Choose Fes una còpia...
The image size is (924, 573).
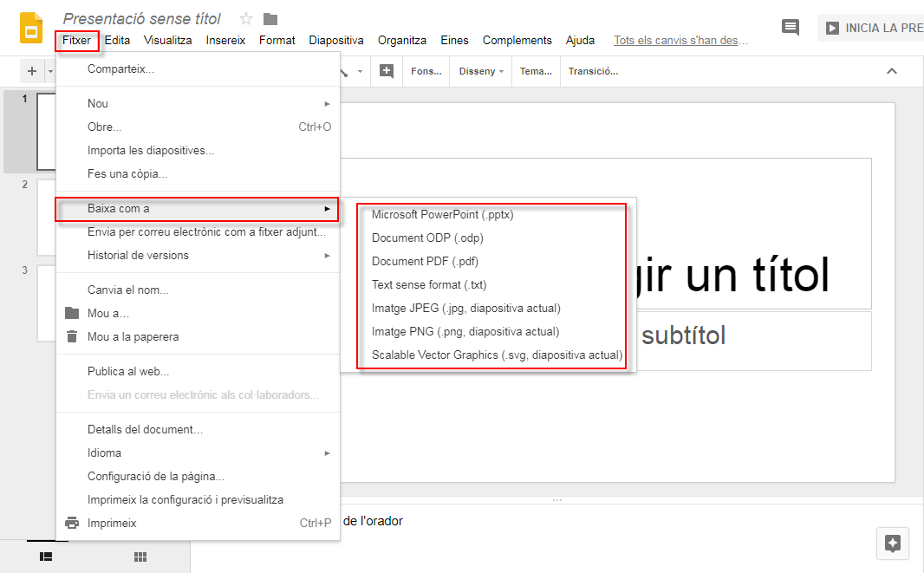[198, 174]
